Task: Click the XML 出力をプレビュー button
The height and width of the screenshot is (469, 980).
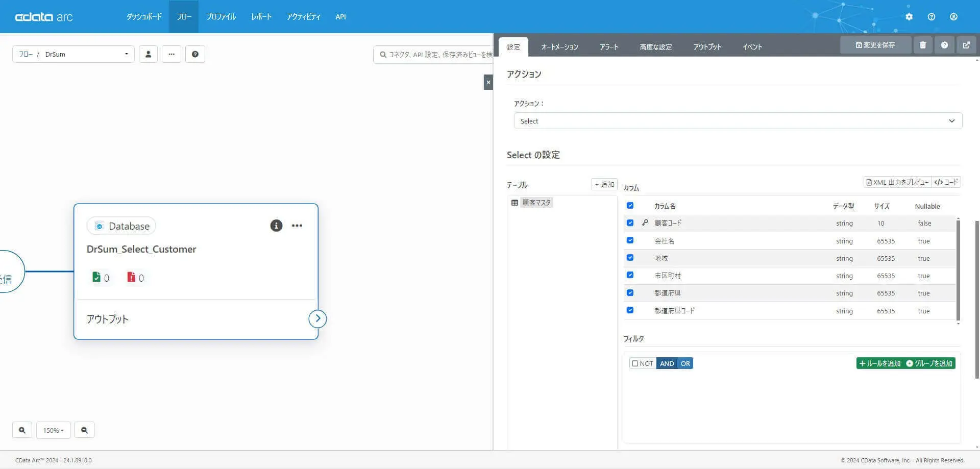Action: coord(897,182)
